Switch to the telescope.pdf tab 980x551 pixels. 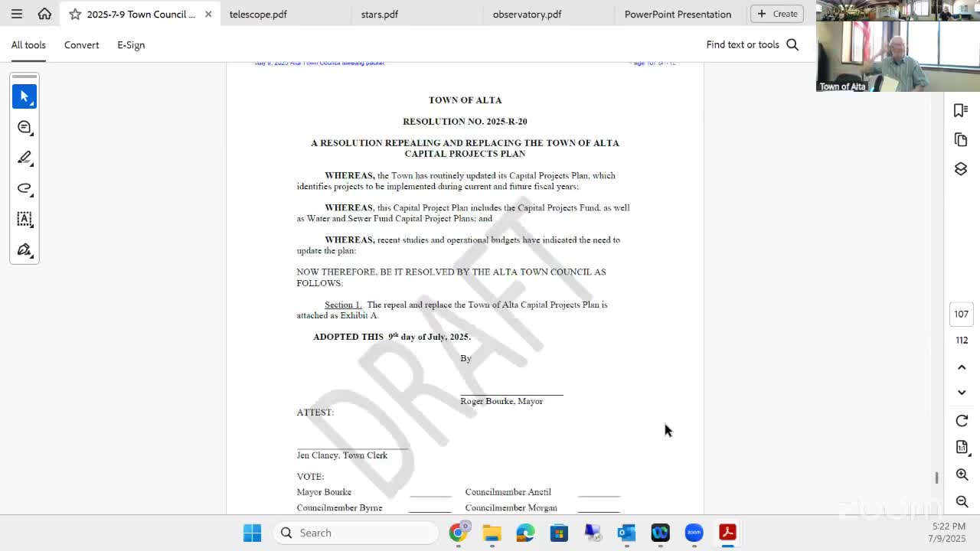tap(258, 14)
